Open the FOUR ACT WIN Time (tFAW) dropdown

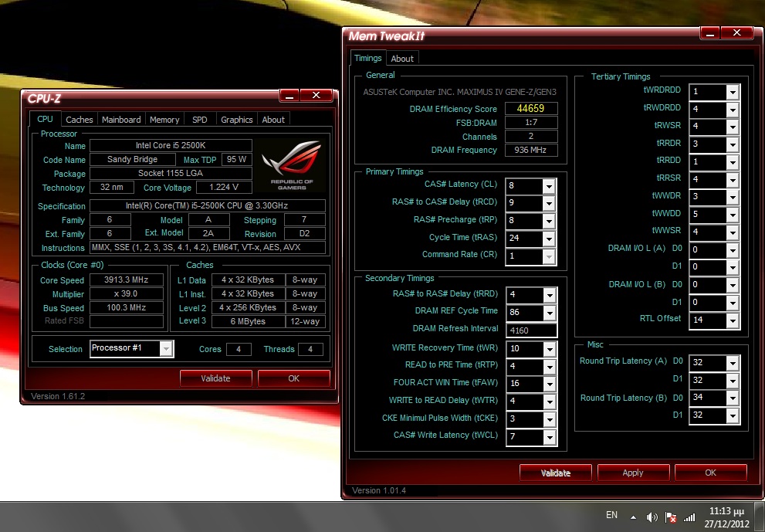[x=550, y=384]
